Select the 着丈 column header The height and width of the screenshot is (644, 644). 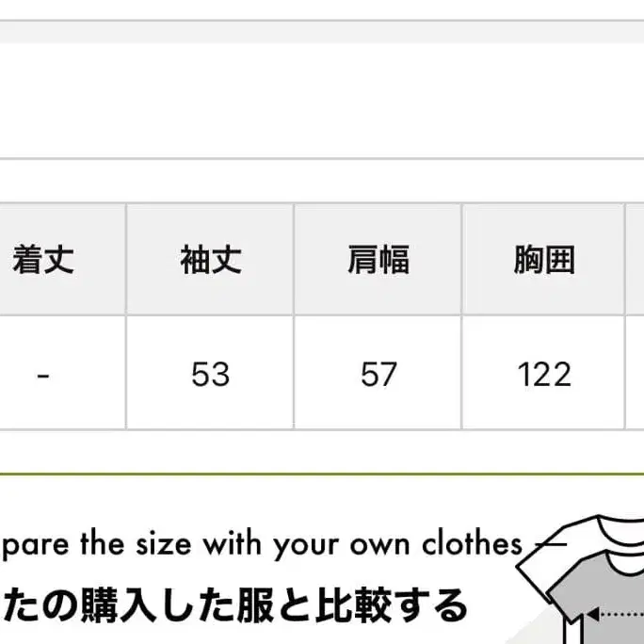point(43,259)
